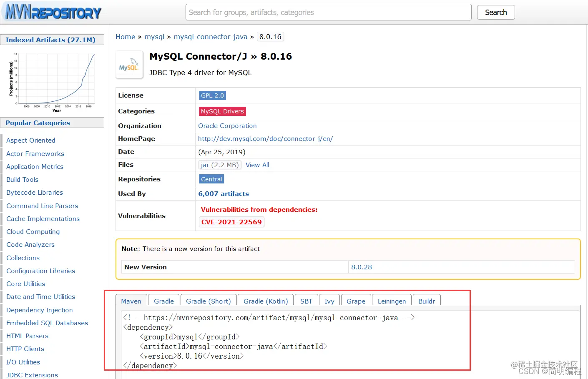The height and width of the screenshot is (379, 588).
Task: Open the I/O Utilities category
Action: (x=23, y=362)
